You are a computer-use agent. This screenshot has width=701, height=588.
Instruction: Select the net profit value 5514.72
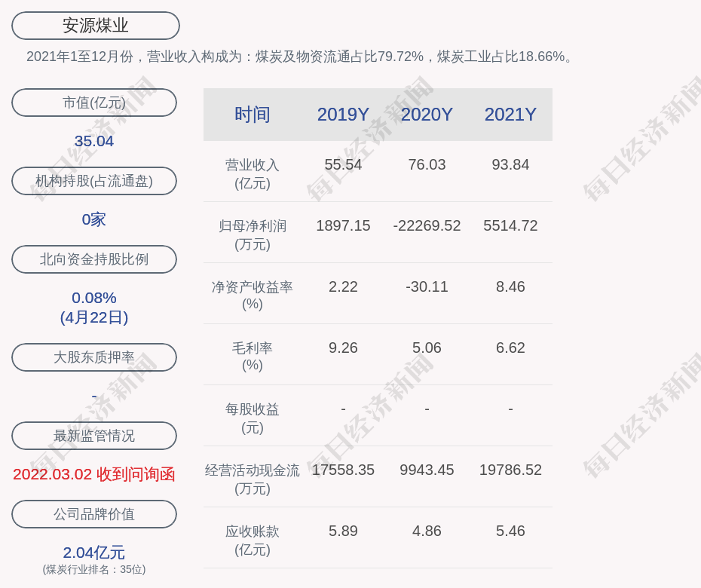(510, 226)
